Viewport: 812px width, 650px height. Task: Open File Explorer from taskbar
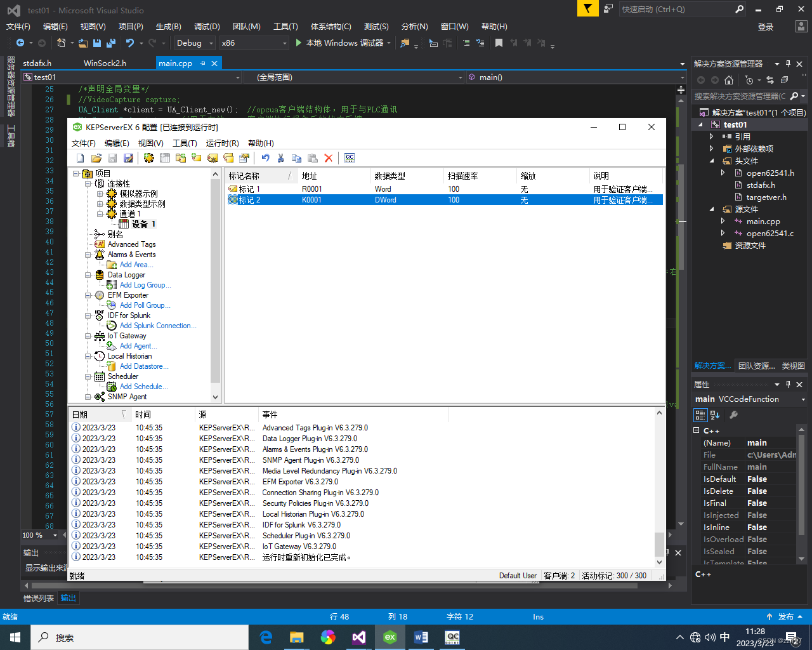(297, 637)
